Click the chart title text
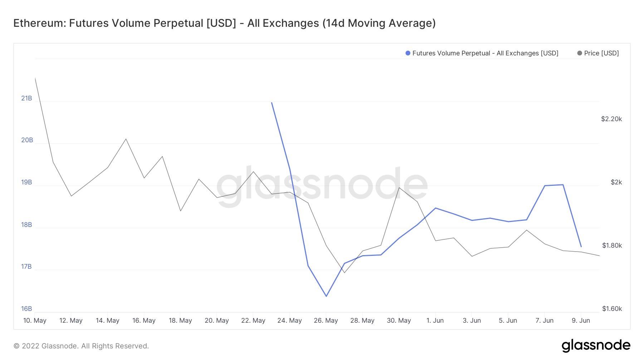The width and height of the screenshot is (644, 362). tap(224, 23)
